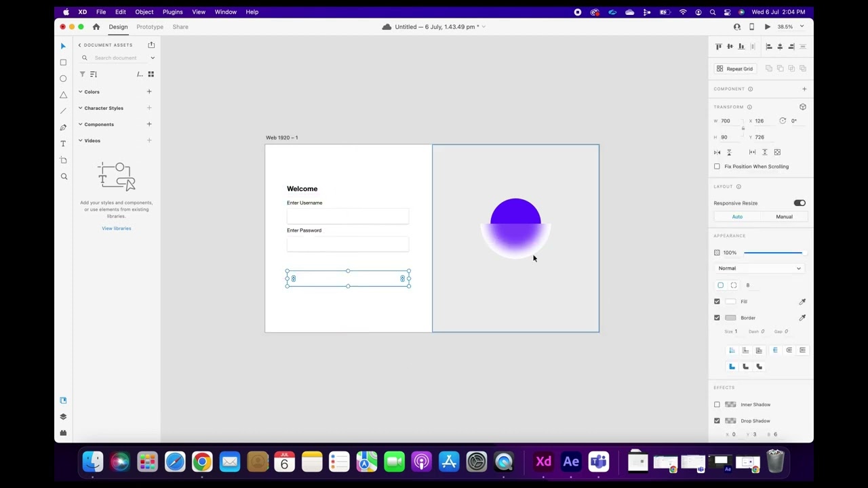Uncheck the Fill checkbox
The height and width of the screenshot is (488, 868).
click(717, 302)
